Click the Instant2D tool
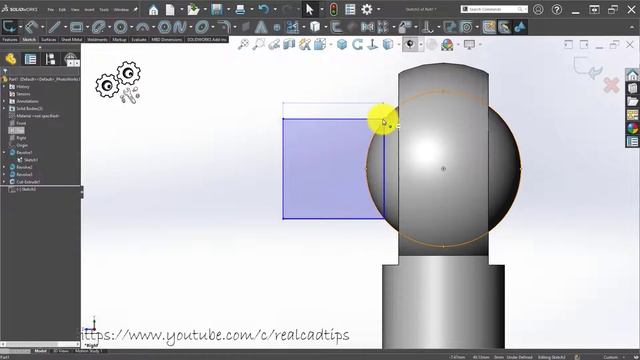Screen dimensions: 640x360 coord(504,27)
